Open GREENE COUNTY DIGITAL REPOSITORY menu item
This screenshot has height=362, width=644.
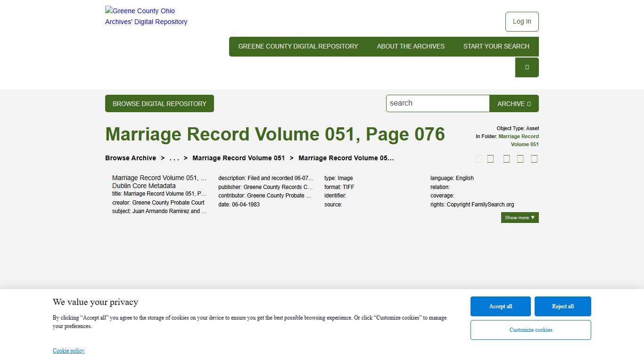(x=298, y=46)
